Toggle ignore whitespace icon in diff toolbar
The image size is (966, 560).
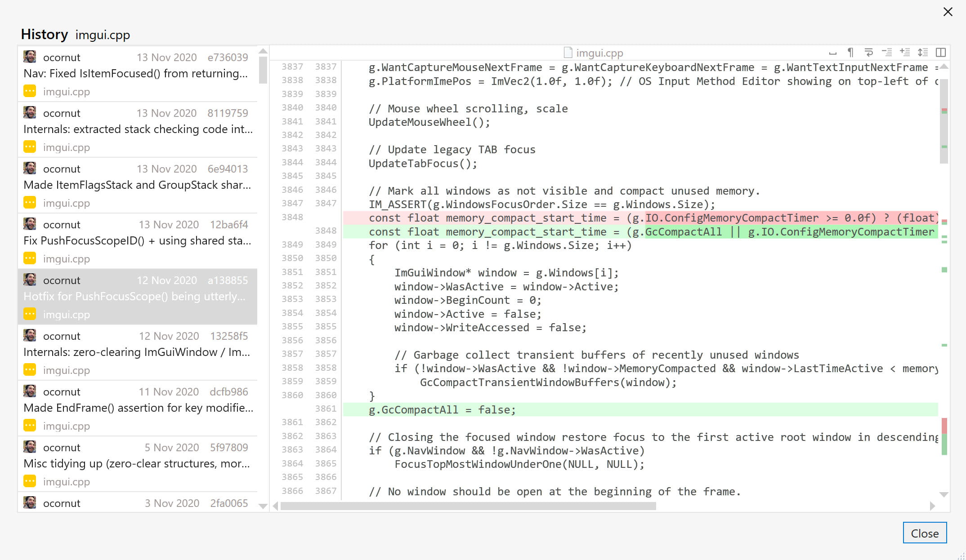[x=832, y=53]
